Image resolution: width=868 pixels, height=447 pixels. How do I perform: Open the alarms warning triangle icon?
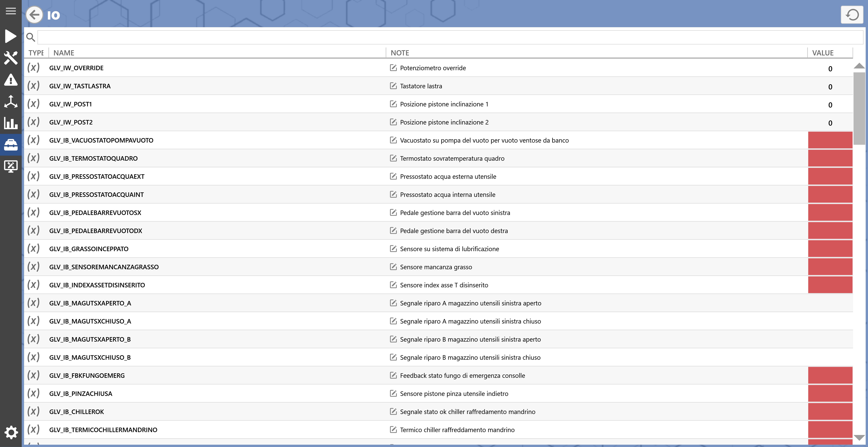click(x=11, y=80)
